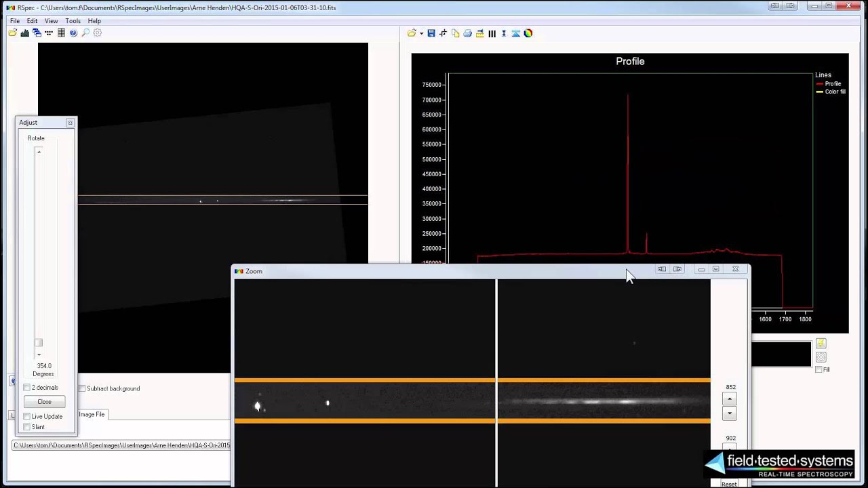Open the Tools menu
Image resolution: width=868 pixels, height=488 pixels.
(73, 21)
